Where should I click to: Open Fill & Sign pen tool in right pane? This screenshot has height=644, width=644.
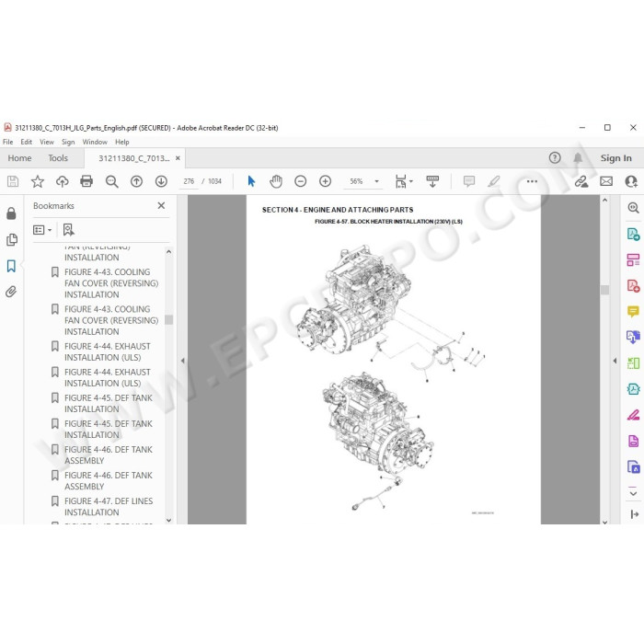coord(633,415)
